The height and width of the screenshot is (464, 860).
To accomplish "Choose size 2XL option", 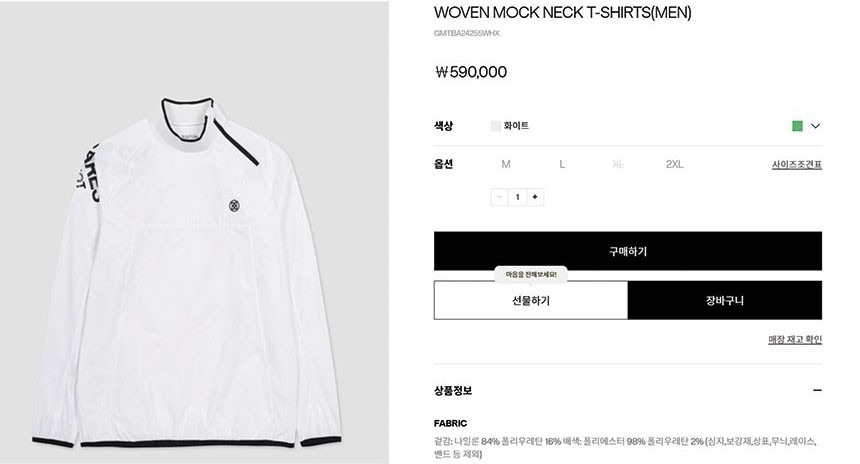I will [x=674, y=164].
